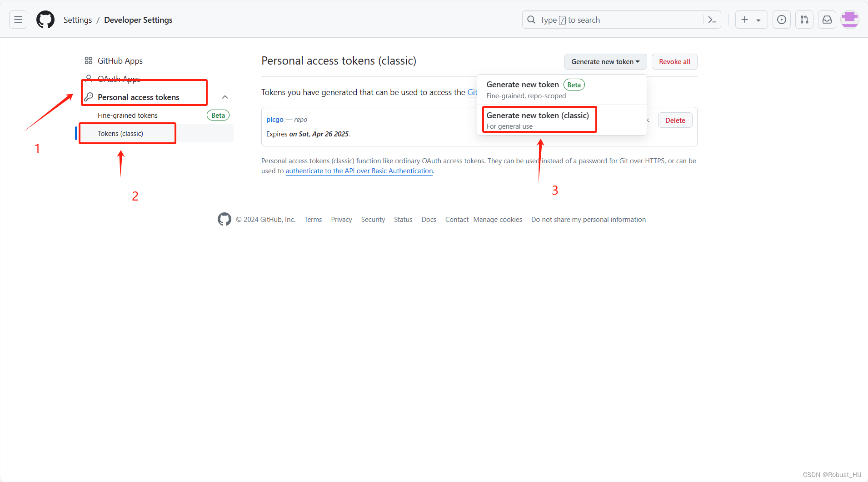This screenshot has width=868, height=482.
Task: Open the Docs footer link
Action: [429, 220]
